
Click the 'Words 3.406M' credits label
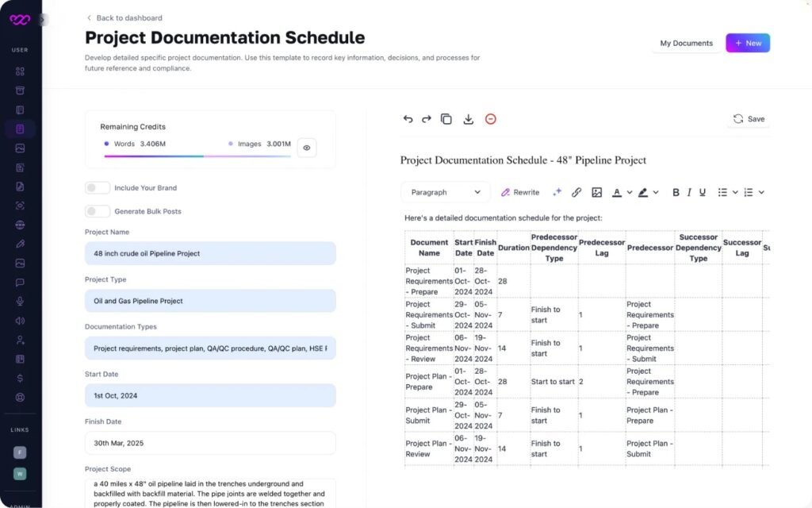pos(135,144)
